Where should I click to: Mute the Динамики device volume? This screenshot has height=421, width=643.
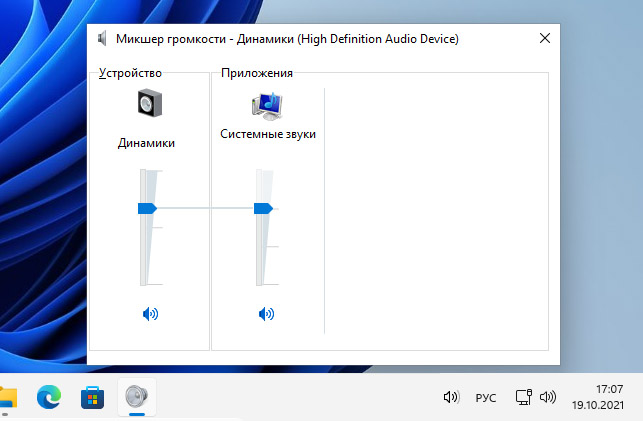(150, 314)
